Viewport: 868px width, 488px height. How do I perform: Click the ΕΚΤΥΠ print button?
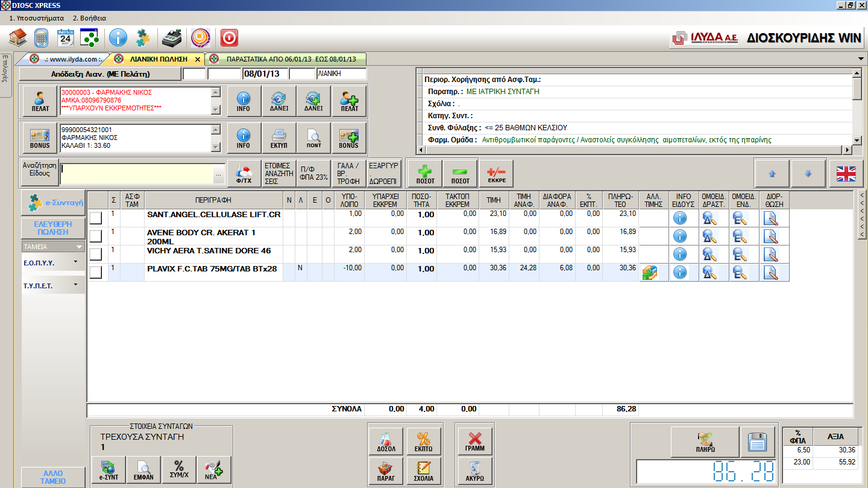pyautogui.click(x=278, y=138)
